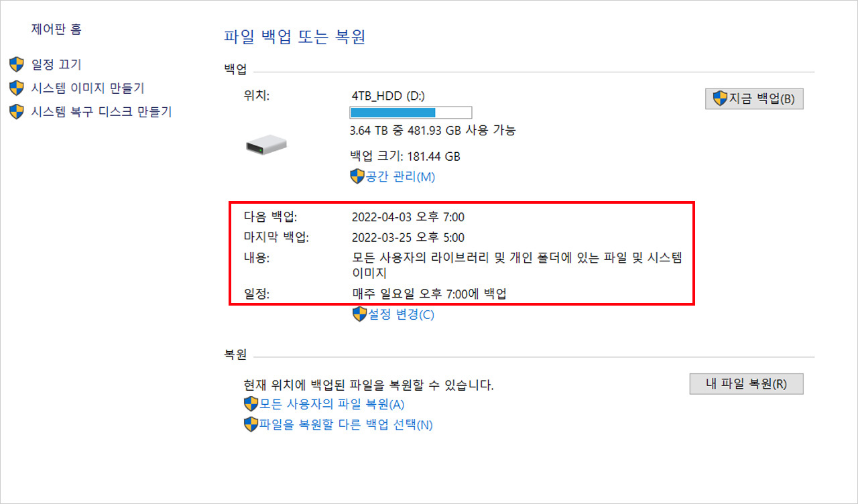Click the schedule text 매주 일요일 오후 7:00에 백업

429,294
